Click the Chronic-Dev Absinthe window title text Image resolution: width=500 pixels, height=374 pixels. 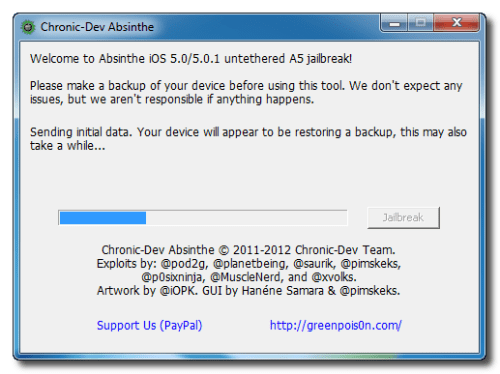[x=97, y=27]
